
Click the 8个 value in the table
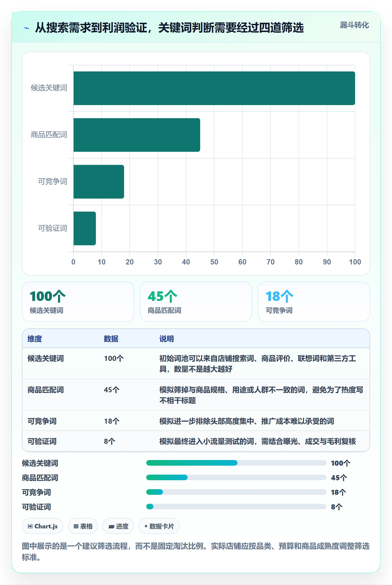109,441
